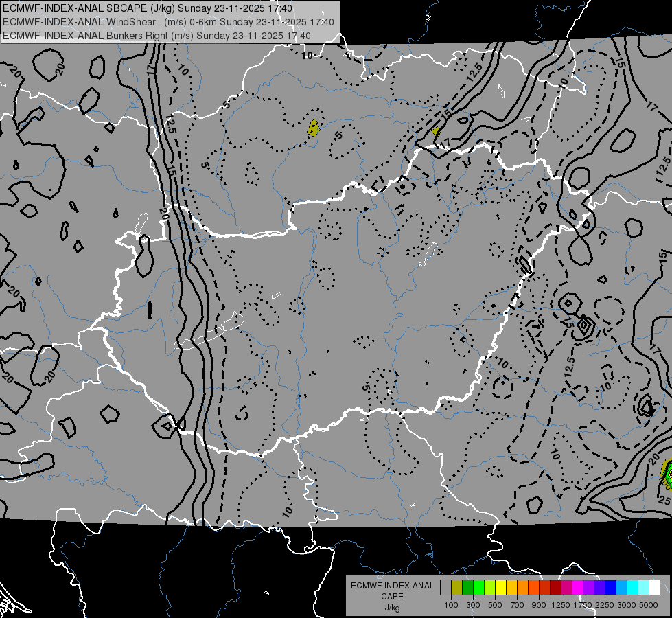The height and width of the screenshot is (618, 672).
Task: Click the 2250 value under the color bar
Action: (604, 605)
